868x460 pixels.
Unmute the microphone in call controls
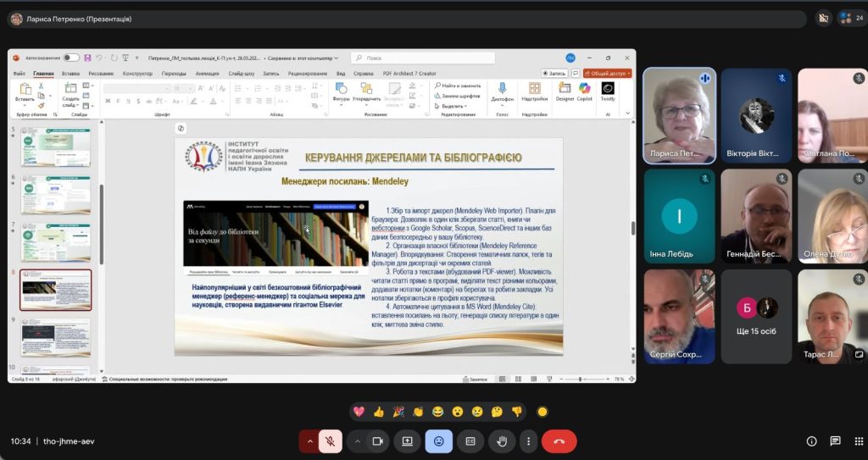click(x=331, y=441)
